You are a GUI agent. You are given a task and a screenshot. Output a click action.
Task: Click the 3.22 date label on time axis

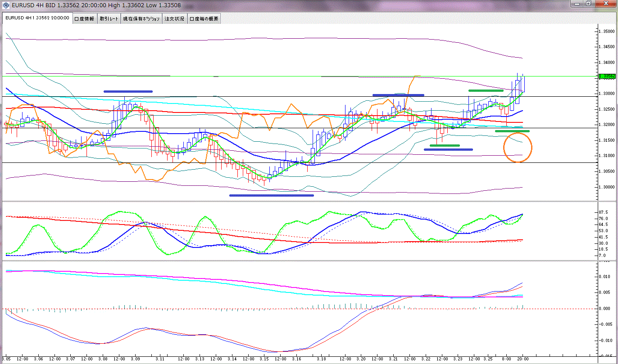coord(425,360)
